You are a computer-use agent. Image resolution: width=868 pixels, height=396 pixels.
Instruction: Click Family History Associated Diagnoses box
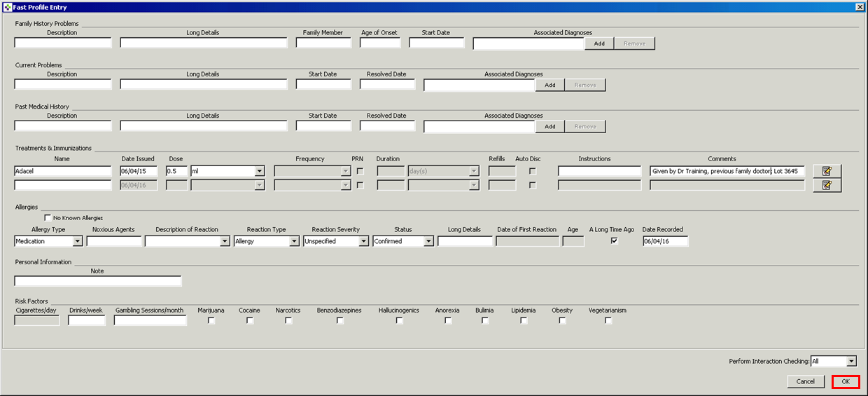528,43
